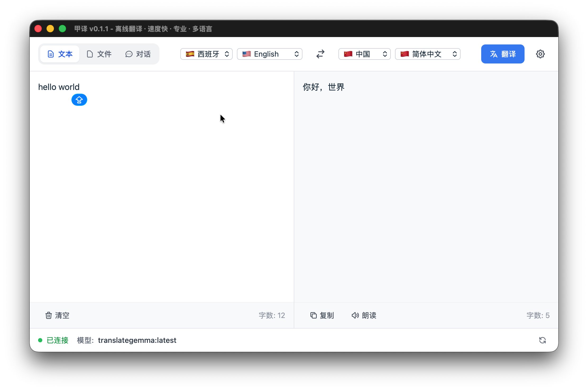
Task: Click the copy icon for translation result
Action: [314, 315]
